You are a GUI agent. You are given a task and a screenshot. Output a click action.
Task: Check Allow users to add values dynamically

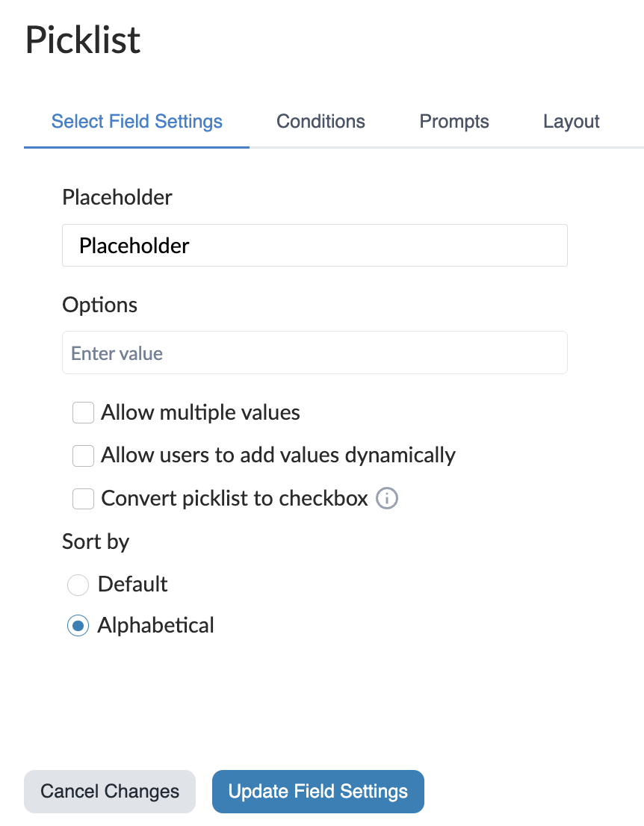pos(83,456)
